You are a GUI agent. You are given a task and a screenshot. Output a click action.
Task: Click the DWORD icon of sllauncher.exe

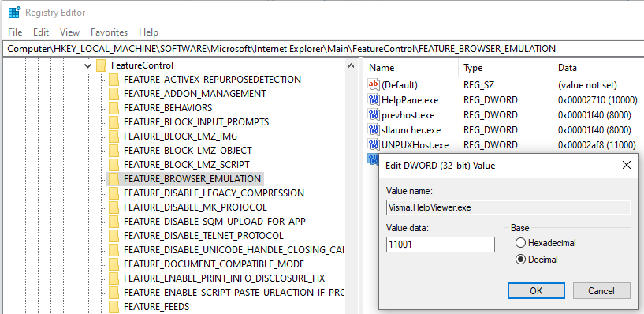click(374, 130)
